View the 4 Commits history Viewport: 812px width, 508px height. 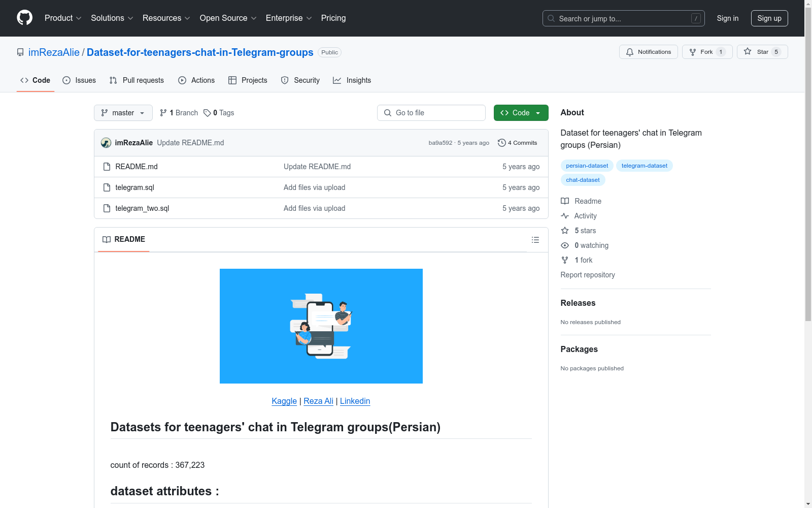click(518, 143)
